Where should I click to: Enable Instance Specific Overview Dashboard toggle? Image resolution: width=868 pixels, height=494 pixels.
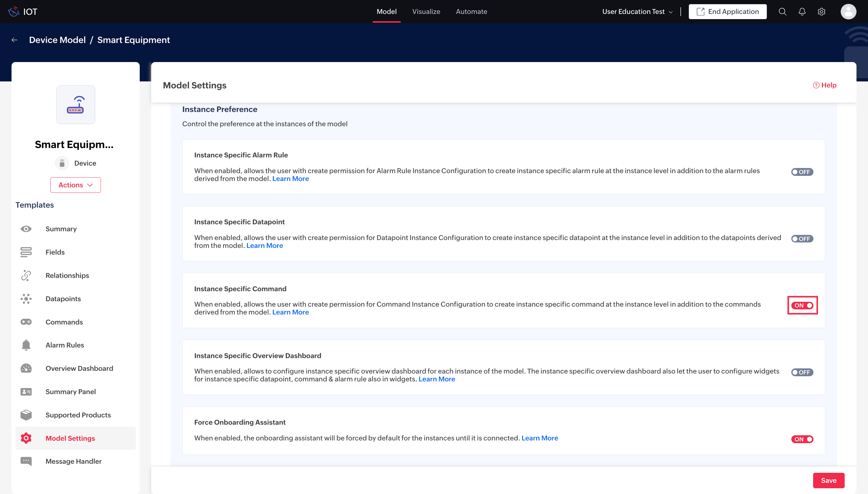(x=802, y=372)
